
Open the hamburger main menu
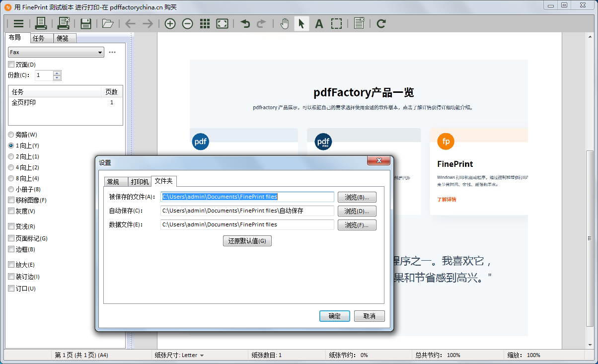tap(18, 23)
